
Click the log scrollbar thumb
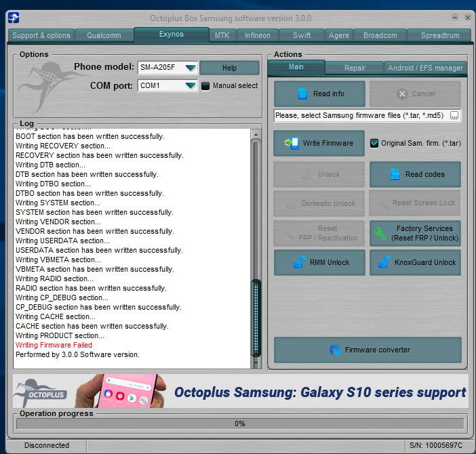tap(256, 318)
